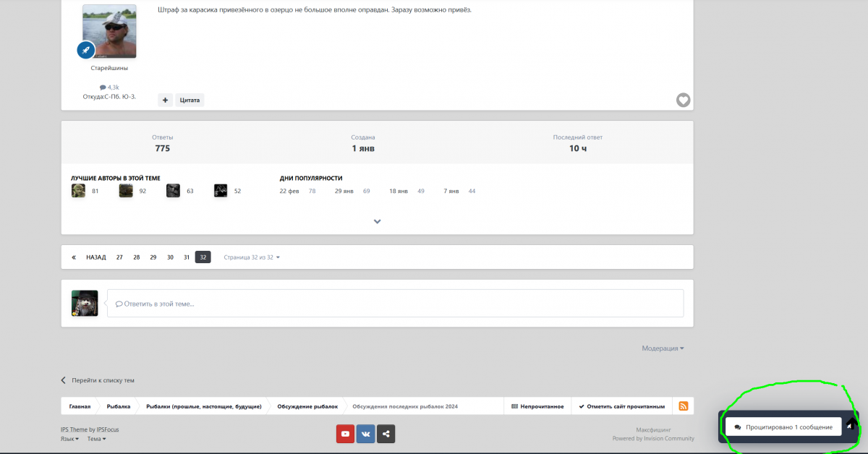Go to the Рыбалка breadcrumb
The width and height of the screenshot is (868, 454).
pos(119,406)
